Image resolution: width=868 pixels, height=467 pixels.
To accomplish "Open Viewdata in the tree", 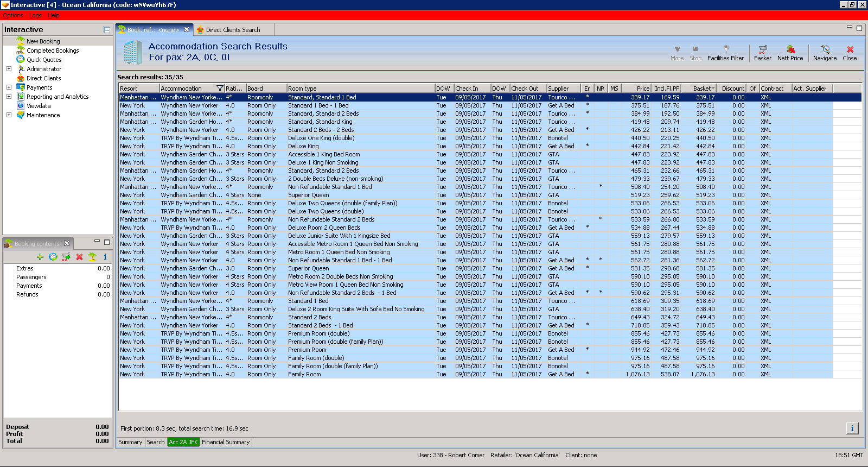I will 39,106.
